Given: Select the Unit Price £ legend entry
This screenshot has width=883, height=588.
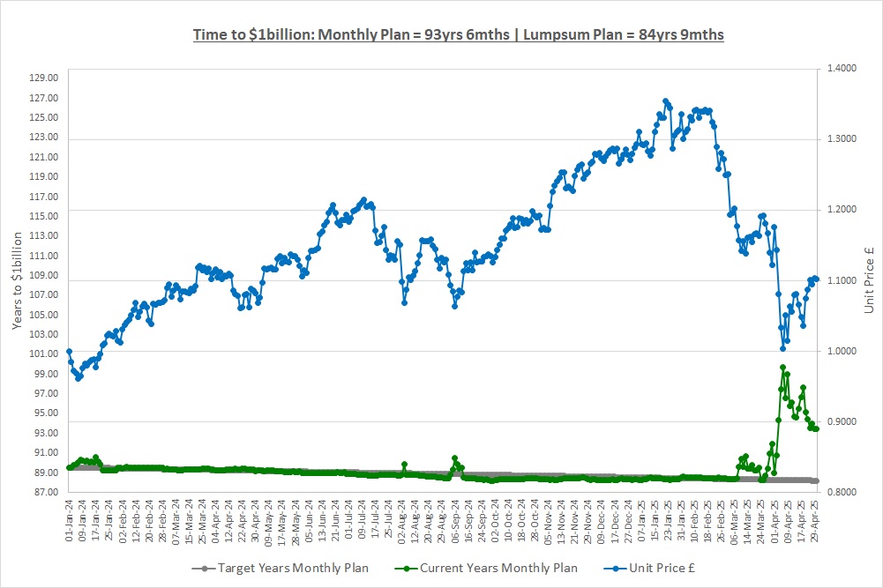Looking at the screenshot, I should click(x=652, y=568).
